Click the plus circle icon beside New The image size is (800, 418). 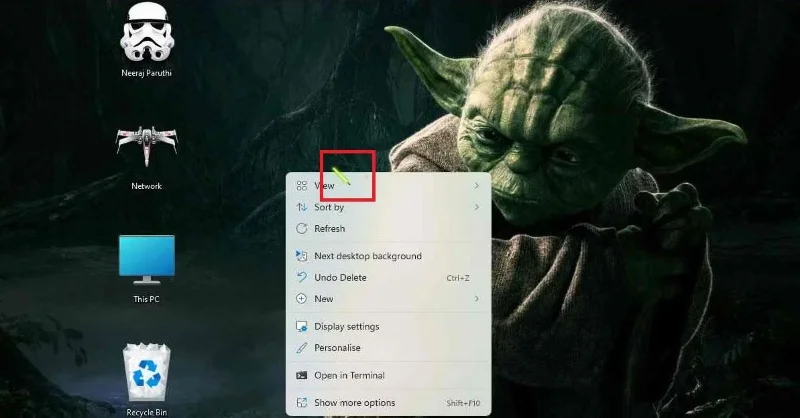point(302,299)
